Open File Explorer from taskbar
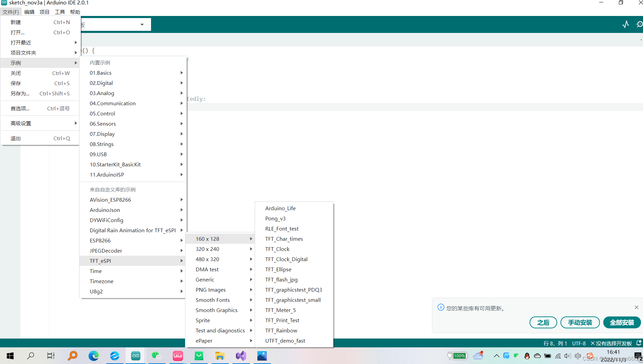Viewport: 643px width, 364px height. [x=220, y=356]
